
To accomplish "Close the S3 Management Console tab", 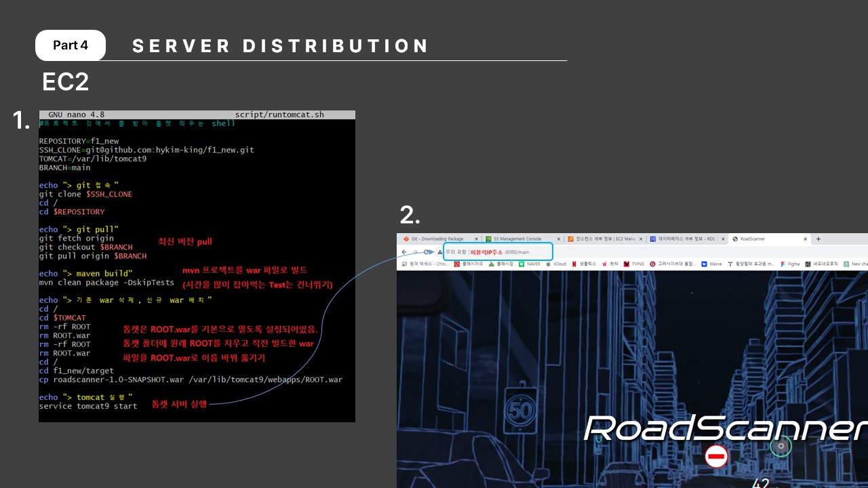I will click(x=558, y=239).
